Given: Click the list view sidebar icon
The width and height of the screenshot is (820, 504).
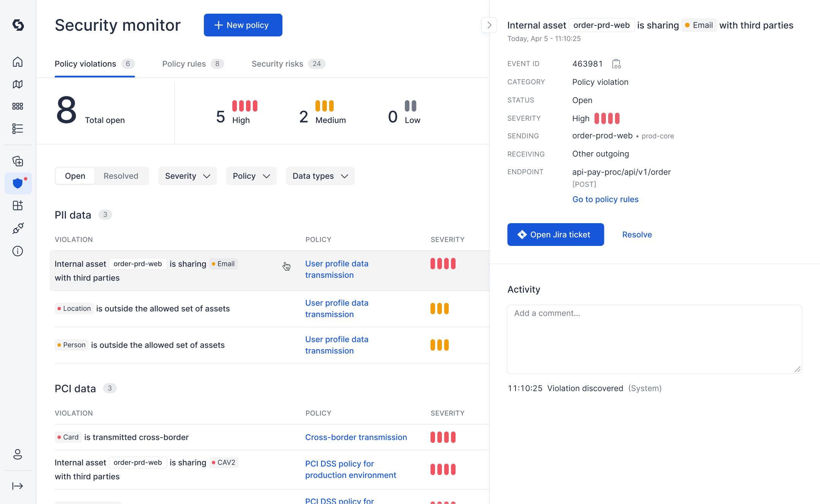Looking at the screenshot, I should tap(18, 129).
